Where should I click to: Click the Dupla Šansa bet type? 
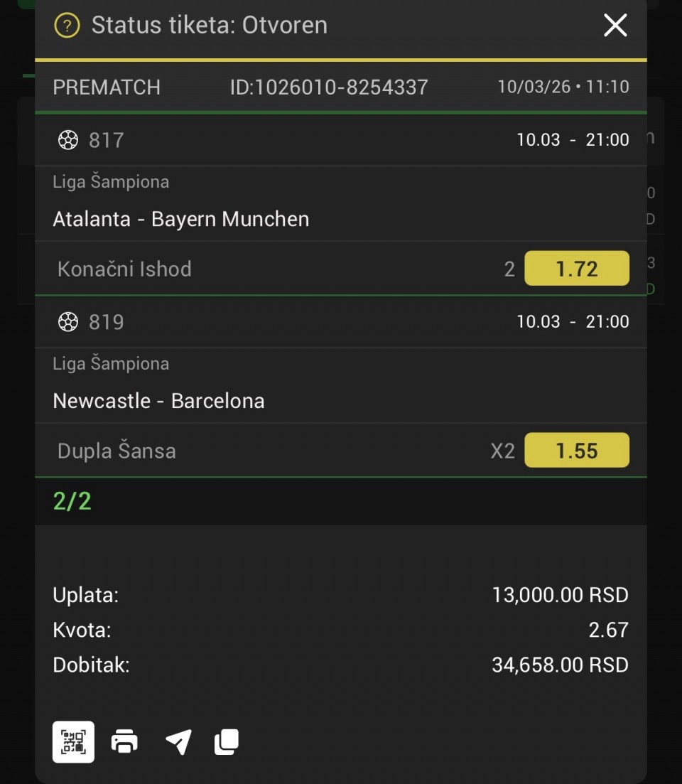tap(117, 451)
